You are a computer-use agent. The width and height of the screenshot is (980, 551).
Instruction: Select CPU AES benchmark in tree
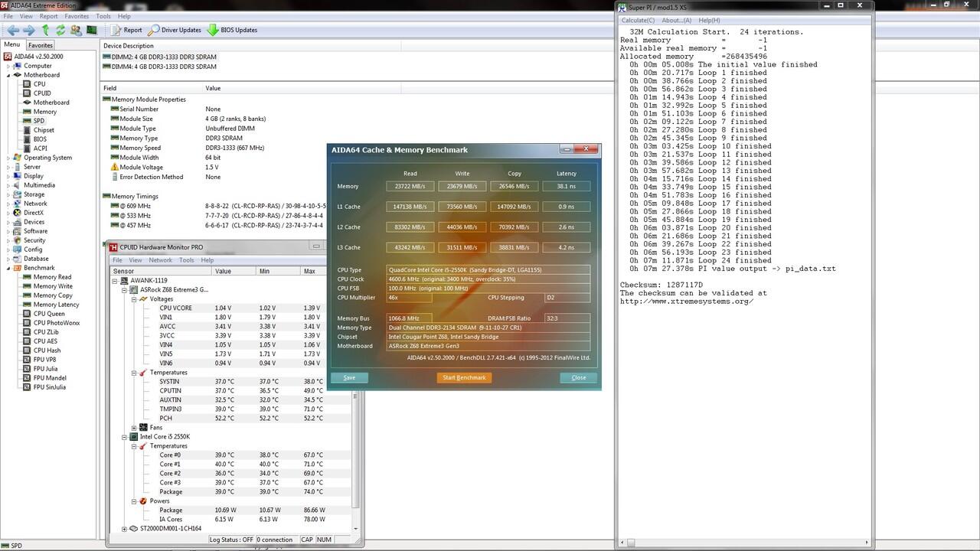click(x=40, y=341)
